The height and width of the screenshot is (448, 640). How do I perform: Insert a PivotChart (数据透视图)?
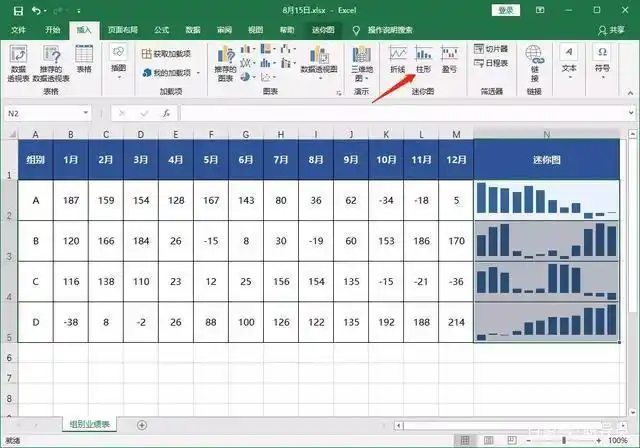click(319, 61)
